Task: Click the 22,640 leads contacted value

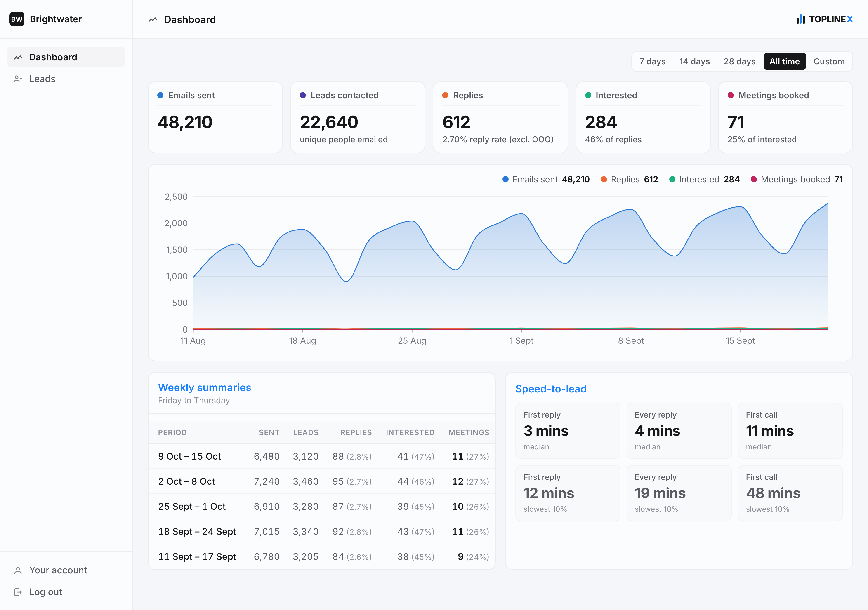Action: pyautogui.click(x=329, y=122)
